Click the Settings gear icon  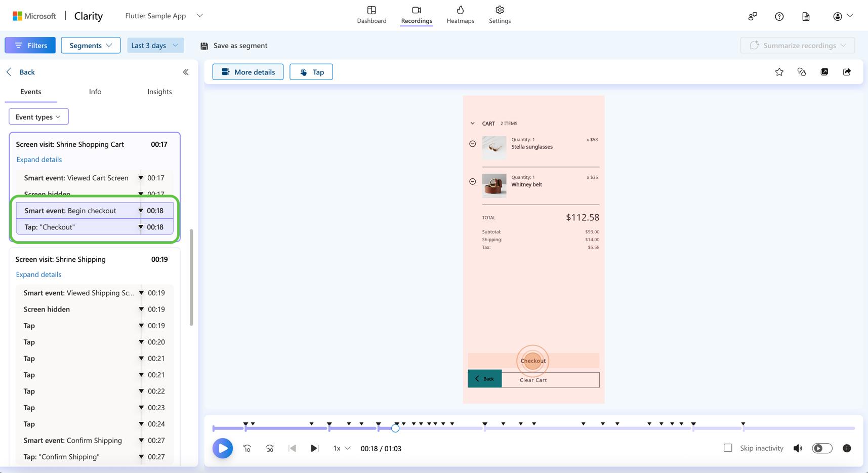500,10
